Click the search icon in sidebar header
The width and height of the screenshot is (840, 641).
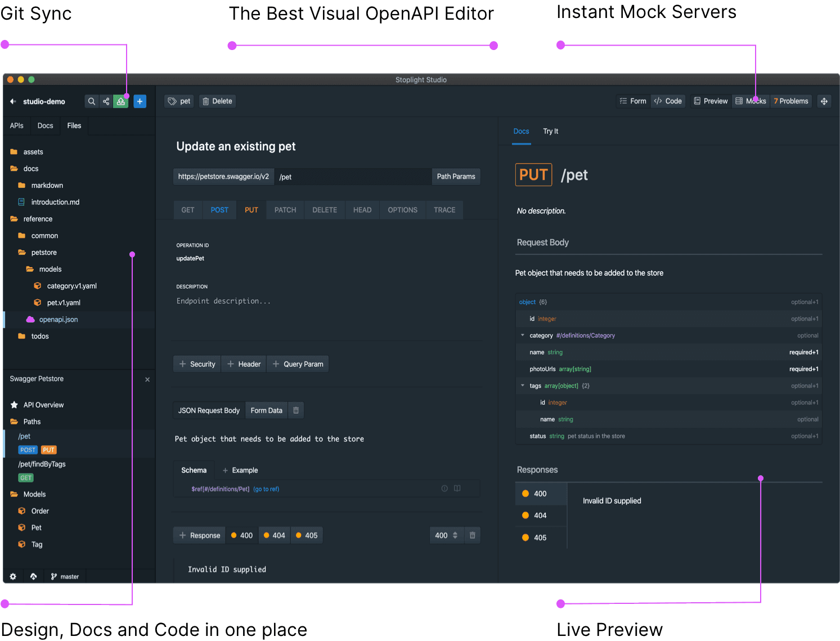[91, 102]
